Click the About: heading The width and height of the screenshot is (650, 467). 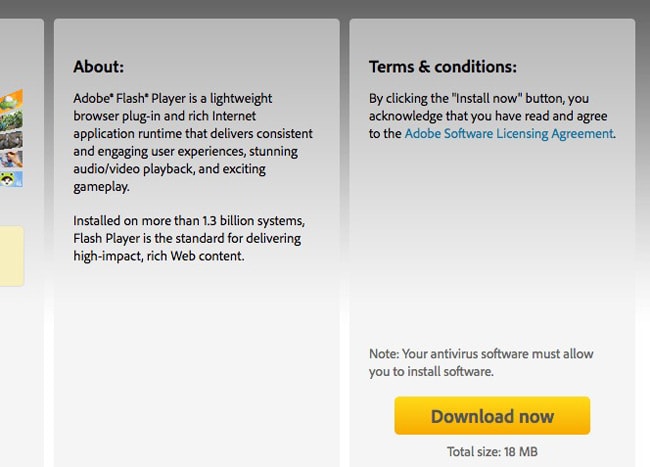click(x=99, y=66)
